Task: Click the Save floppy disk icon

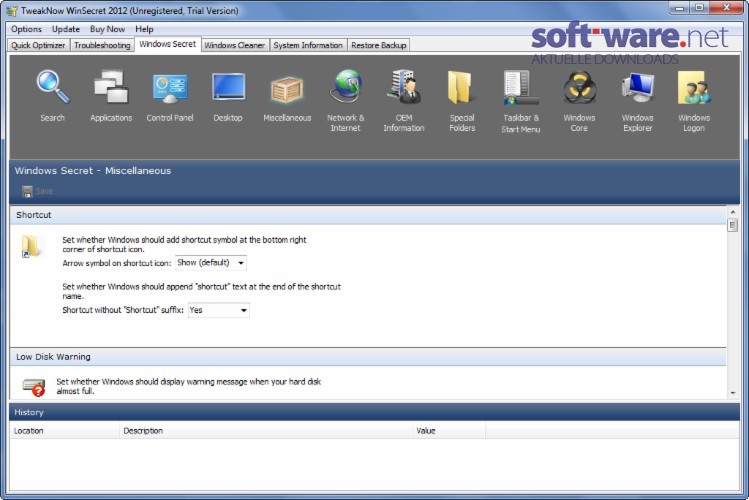Action: coord(27,191)
